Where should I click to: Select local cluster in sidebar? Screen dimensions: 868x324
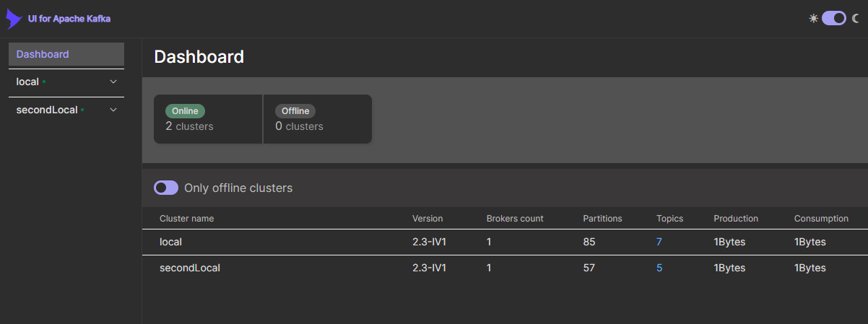pyautogui.click(x=27, y=82)
